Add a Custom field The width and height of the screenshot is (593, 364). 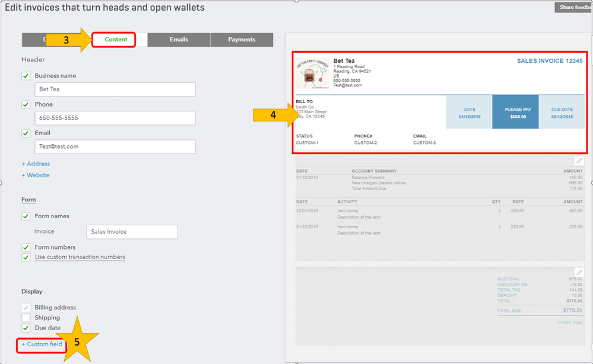click(x=42, y=344)
